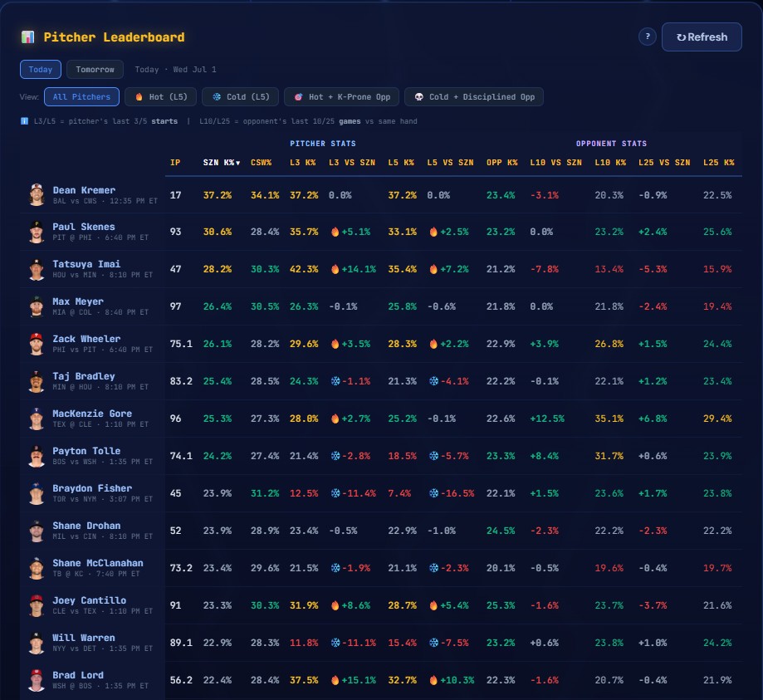The image size is (763, 700).
Task: Click Paul Skenes' L3 flame icon
Action: pos(335,232)
